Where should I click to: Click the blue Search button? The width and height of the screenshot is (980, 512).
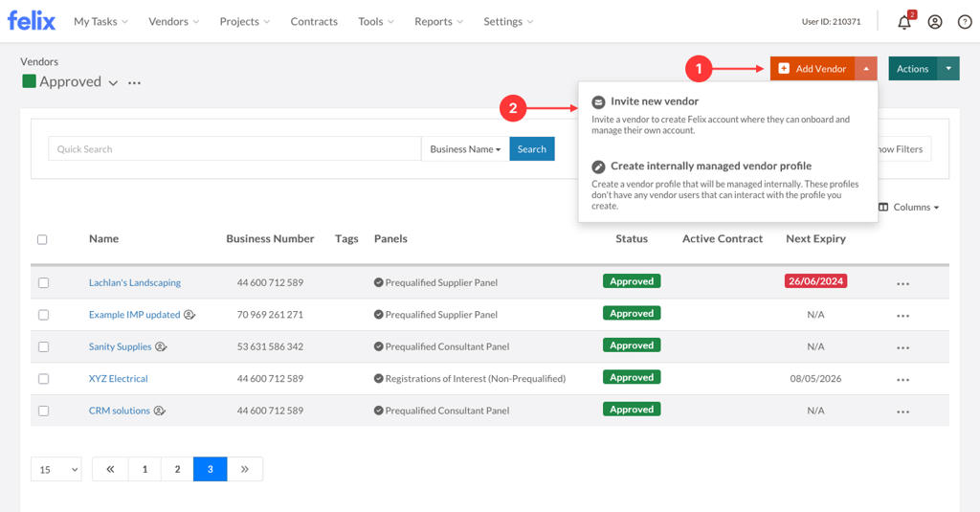pyautogui.click(x=532, y=148)
